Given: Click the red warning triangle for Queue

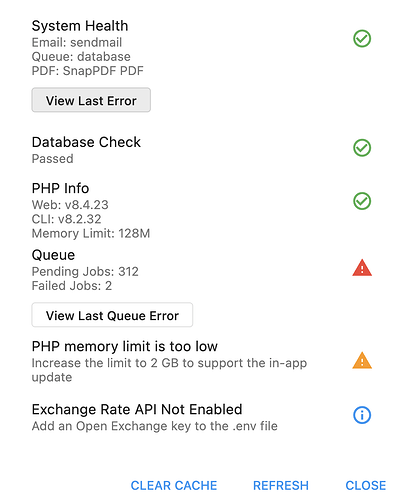Looking at the screenshot, I should tap(362, 268).
